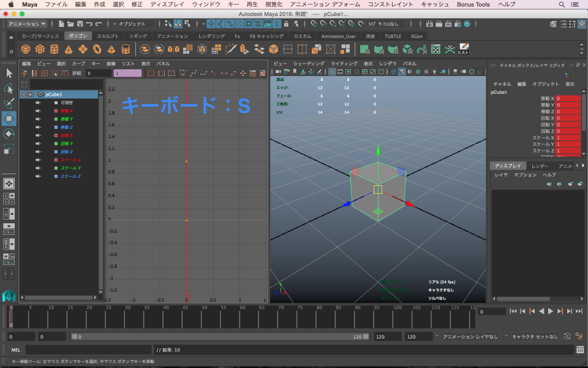Image resolution: width=588 pixels, height=368 pixels.
Task: Play the animation backward
Action: [541, 311]
